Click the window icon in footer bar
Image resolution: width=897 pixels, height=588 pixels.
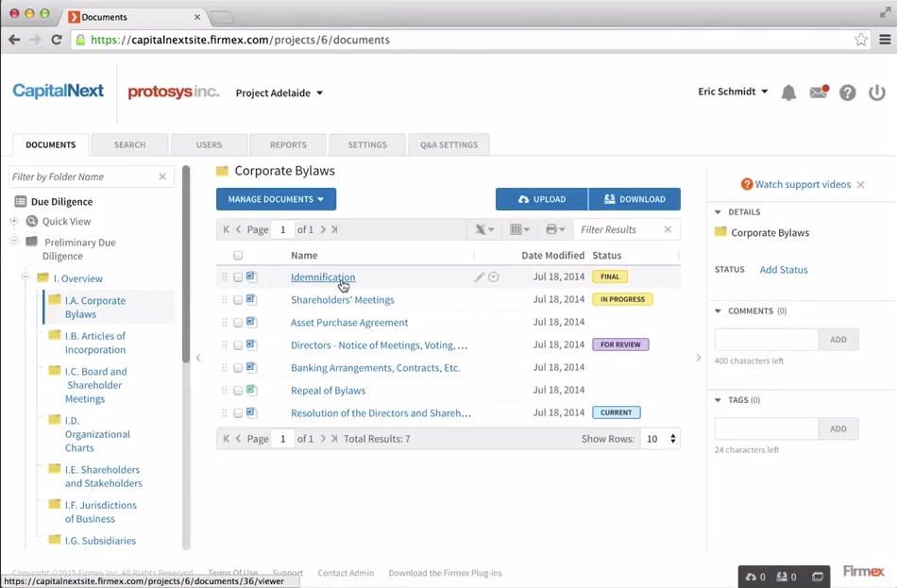(x=818, y=577)
